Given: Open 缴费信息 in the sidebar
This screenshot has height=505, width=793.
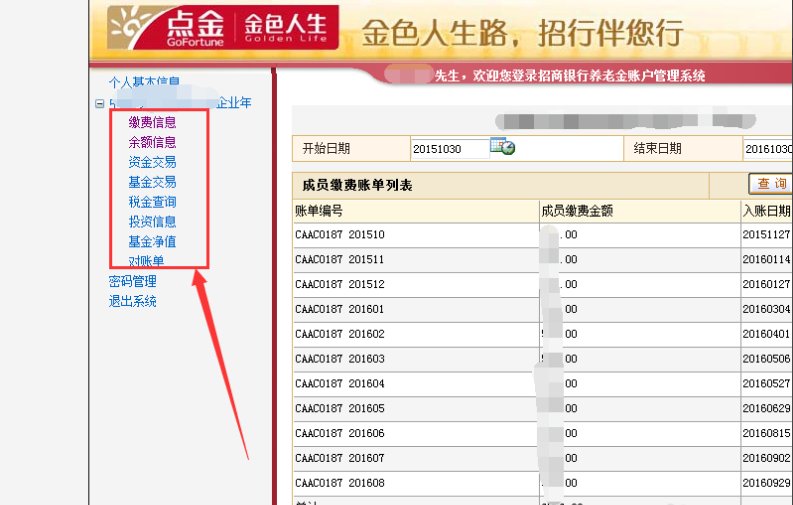Looking at the screenshot, I should [152, 122].
